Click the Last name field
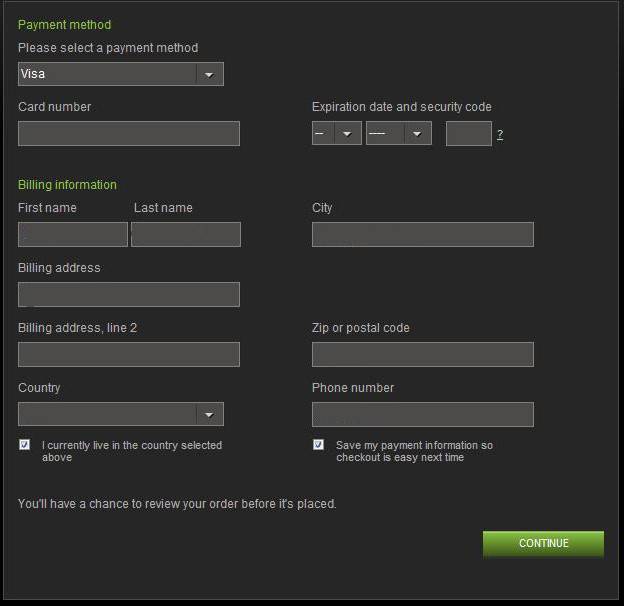Screen dimensions: 624x606 click(x=186, y=234)
